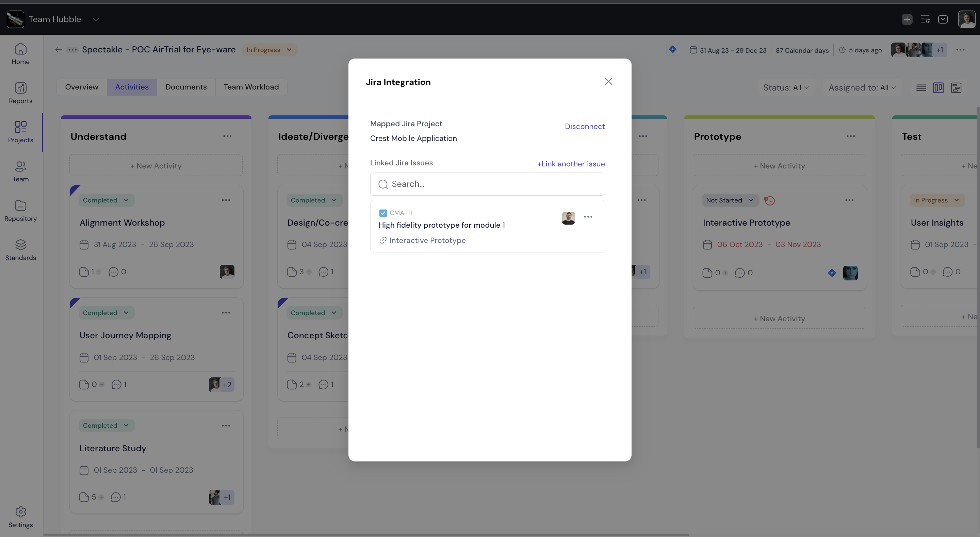Click the Jira diamond icon in header
The width and height of the screenshot is (980, 537).
coord(673,49)
